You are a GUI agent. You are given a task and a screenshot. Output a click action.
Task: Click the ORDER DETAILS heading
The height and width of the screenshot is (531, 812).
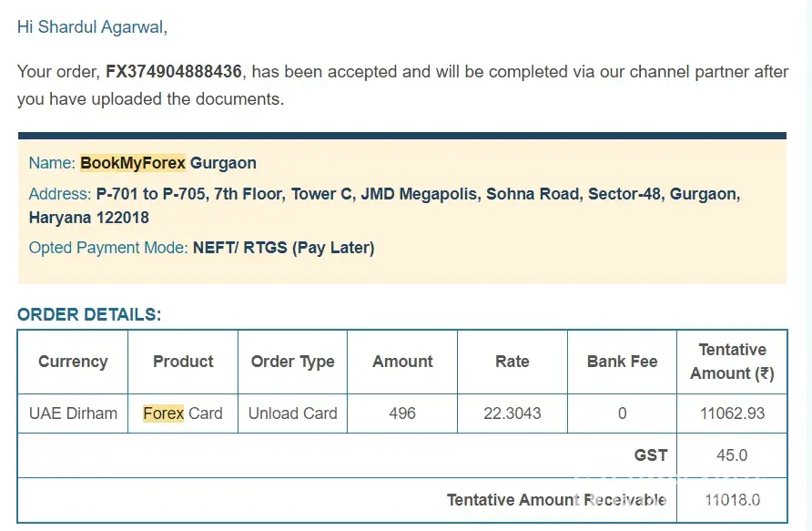(x=89, y=315)
